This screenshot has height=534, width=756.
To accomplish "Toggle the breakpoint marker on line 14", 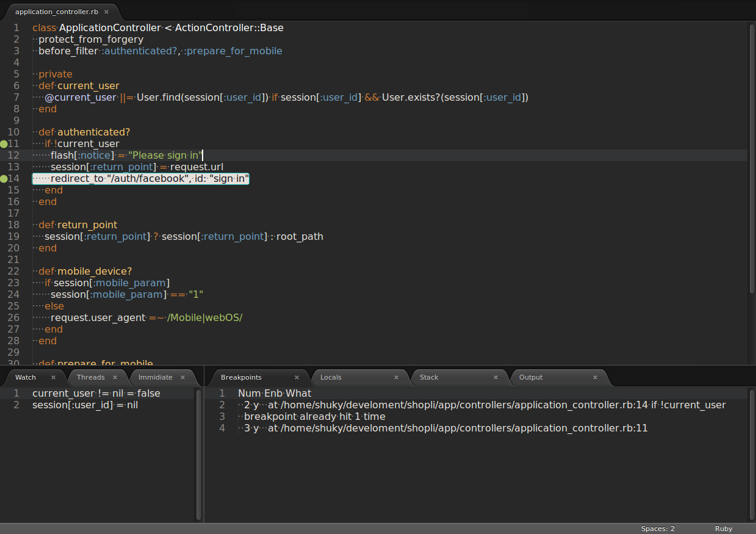I will [4, 179].
